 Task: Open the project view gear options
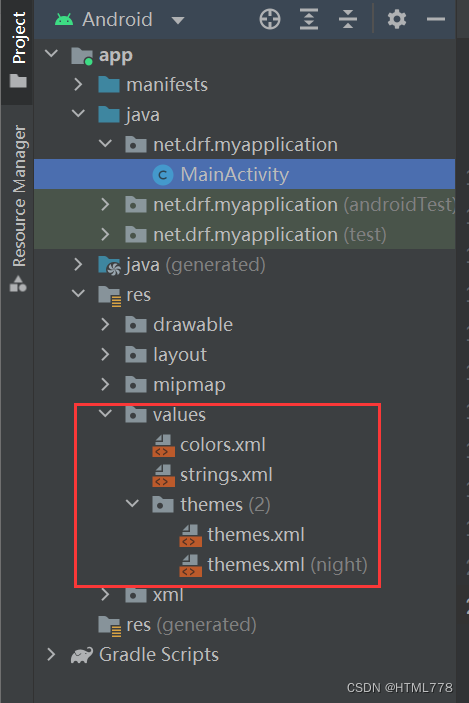(396, 20)
